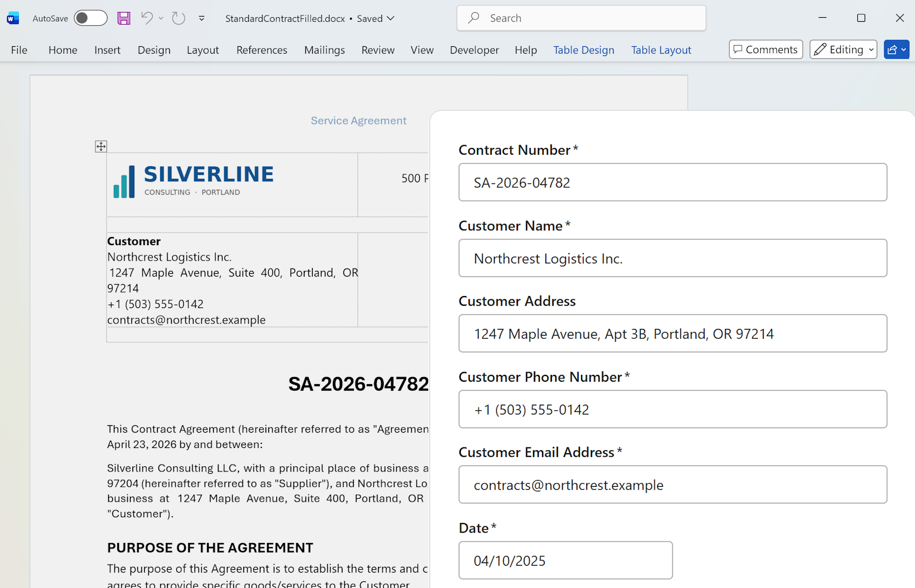Screen dimensions: 915x588
Task: Toggle the AutoSave switch
Action: click(x=90, y=18)
